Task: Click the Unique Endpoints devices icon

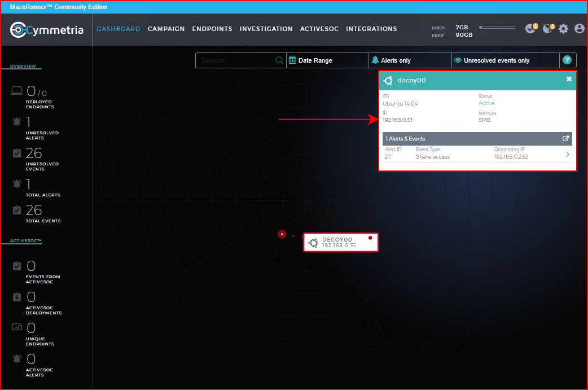Action: click(x=17, y=327)
